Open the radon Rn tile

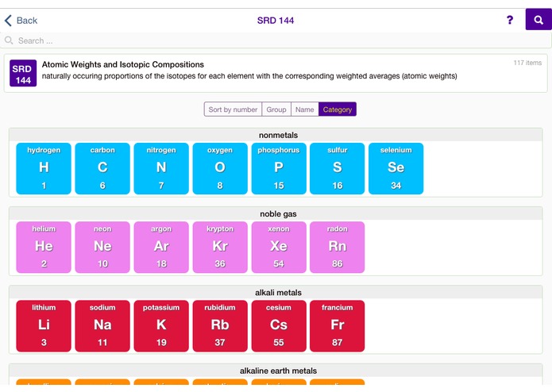click(338, 247)
